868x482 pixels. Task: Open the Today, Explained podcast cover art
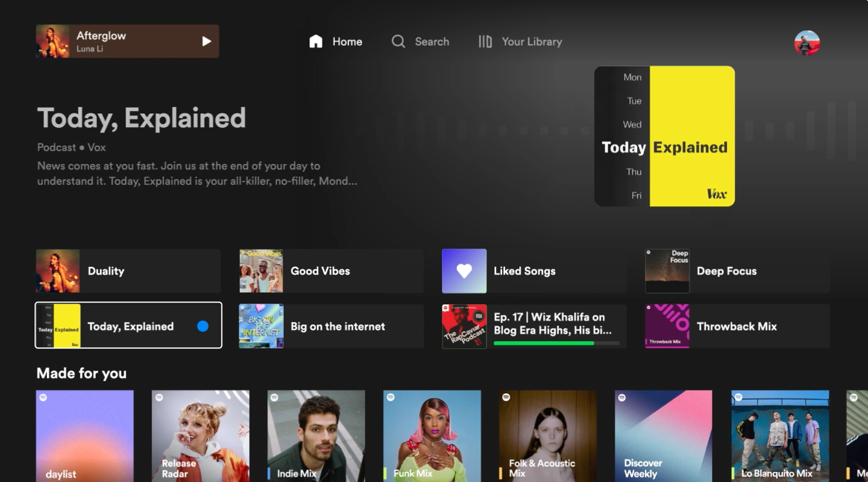tap(664, 136)
